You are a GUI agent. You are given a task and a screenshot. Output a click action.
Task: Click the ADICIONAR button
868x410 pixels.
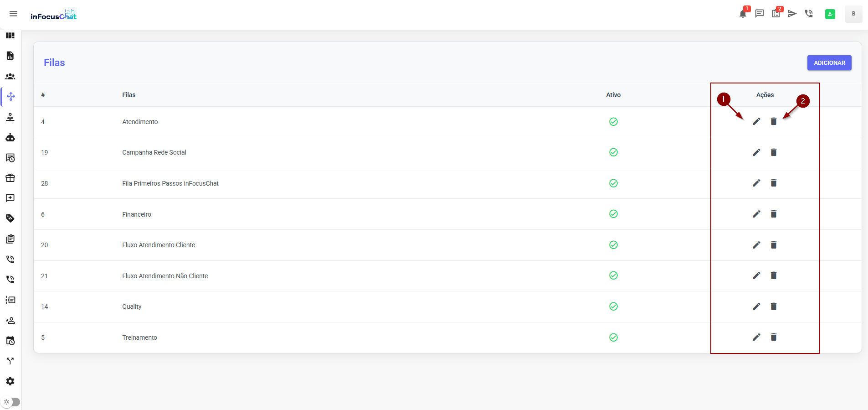[829, 63]
